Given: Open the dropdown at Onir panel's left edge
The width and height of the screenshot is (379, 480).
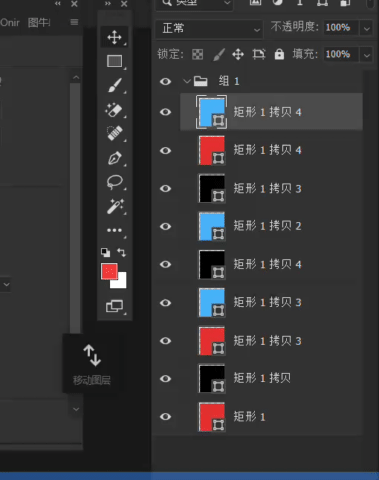Looking at the screenshot, I should pyautogui.click(x=6, y=285).
